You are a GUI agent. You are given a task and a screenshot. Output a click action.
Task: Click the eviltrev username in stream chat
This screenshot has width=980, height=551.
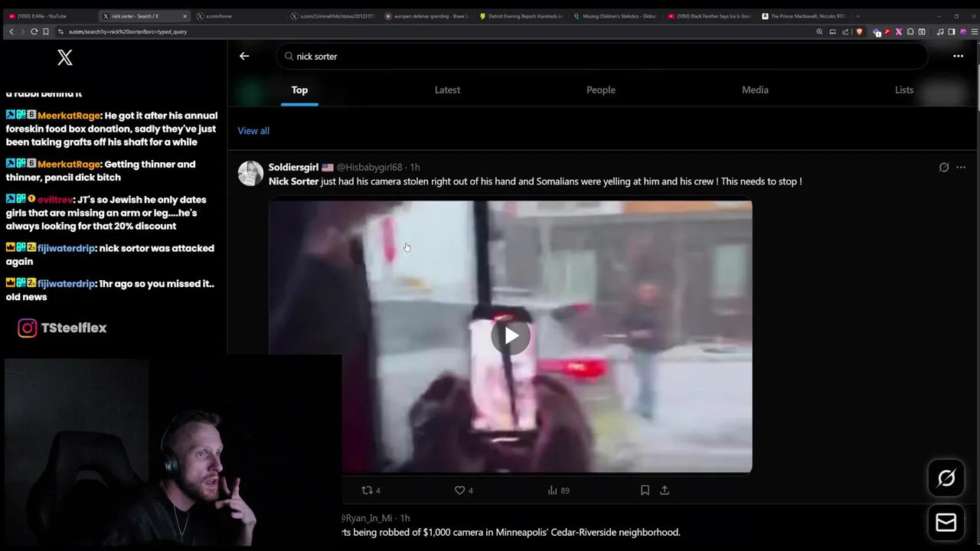tap(56, 200)
